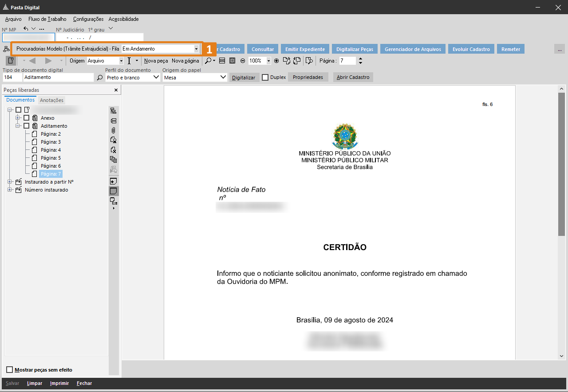This screenshot has width=568, height=392.
Task: Click the document flag icon before Página field
Action: [x=309, y=61]
